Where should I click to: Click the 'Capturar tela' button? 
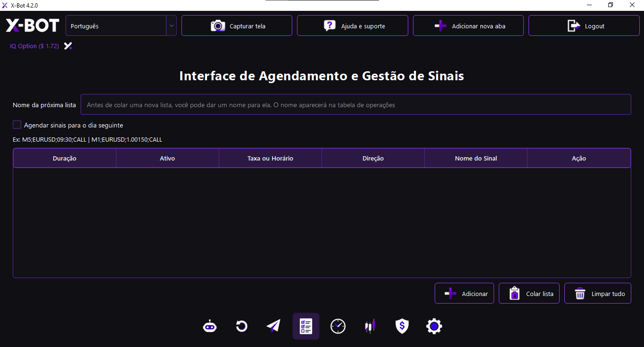tap(237, 26)
